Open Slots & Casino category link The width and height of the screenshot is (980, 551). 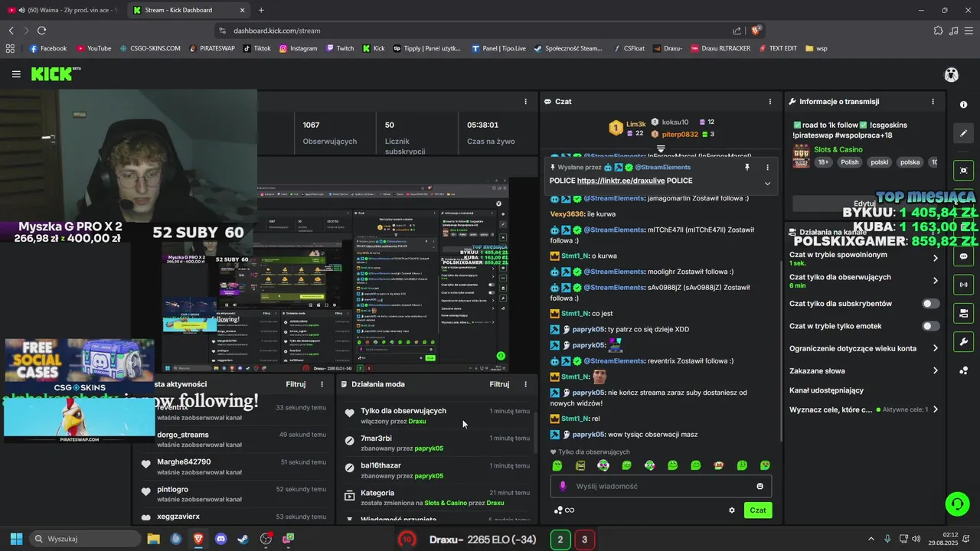838,149
